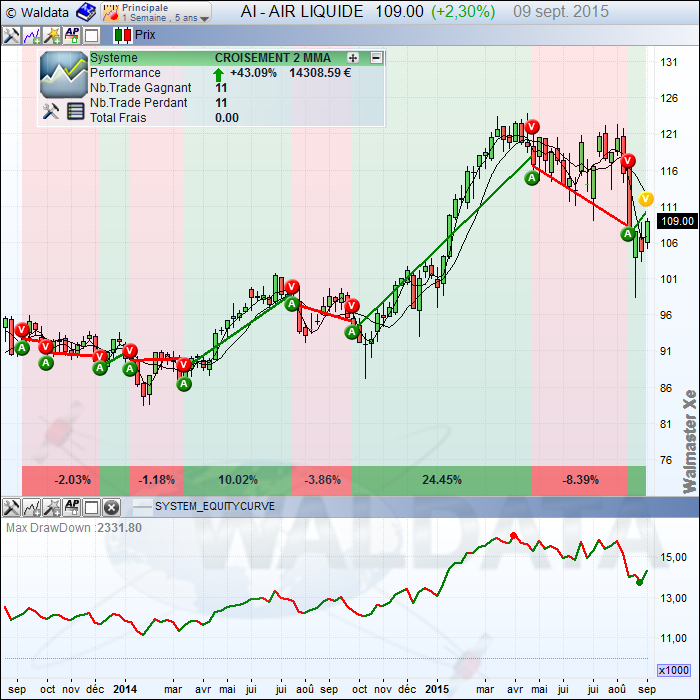This screenshot has height=700, width=700.
Task: Click the Prix series label
Action: click(x=145, y=35)
